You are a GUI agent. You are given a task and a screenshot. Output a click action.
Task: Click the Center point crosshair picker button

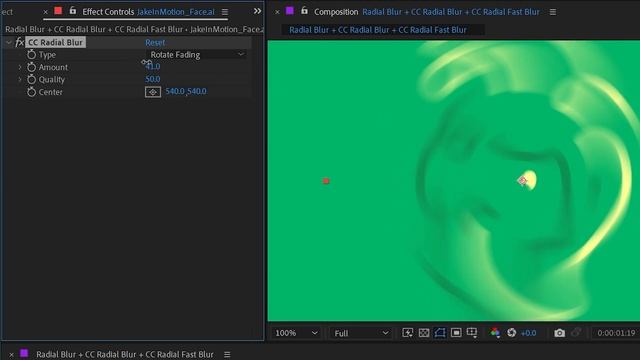coord(153,92)
